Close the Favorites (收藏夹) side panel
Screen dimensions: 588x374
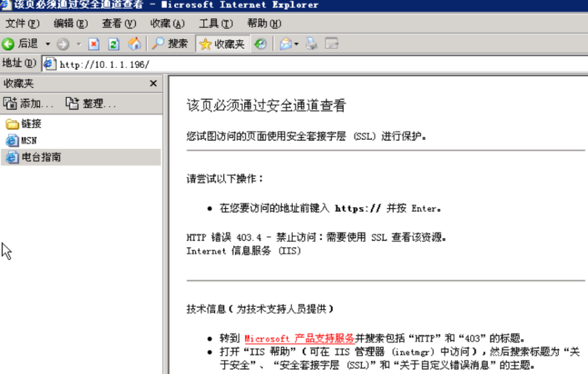pyautogui.click(x=154, y=83)
